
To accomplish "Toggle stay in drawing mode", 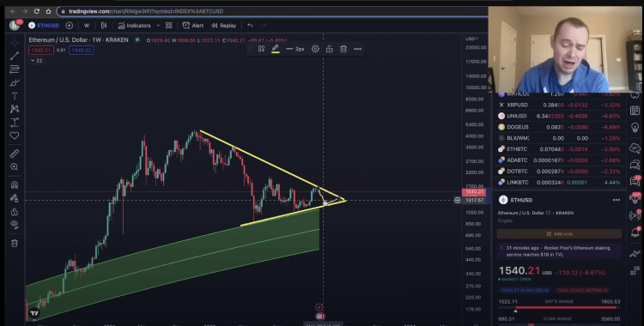I will (15, 198).
